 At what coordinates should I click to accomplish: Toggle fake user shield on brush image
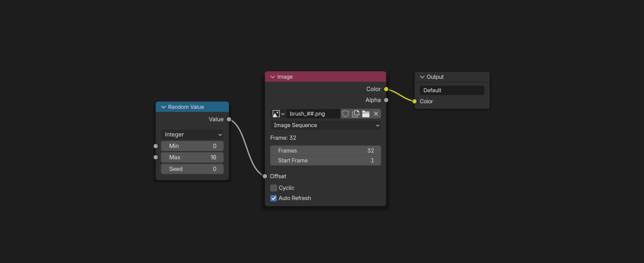[345, 114]
